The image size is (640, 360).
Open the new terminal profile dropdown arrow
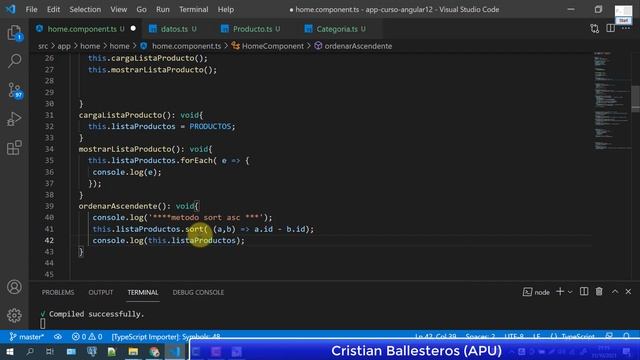point(570,292)
